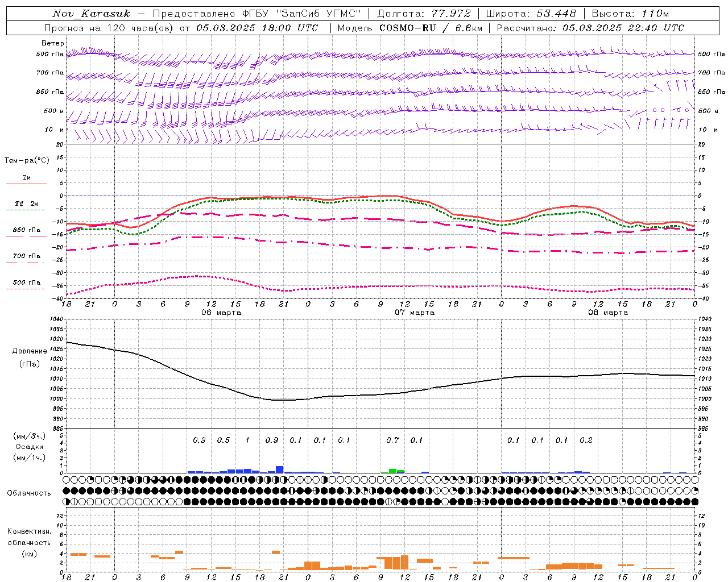Click the 0.9 three-hour precipitation value
The height and width of the screenshot is (582, 728).
272,440
